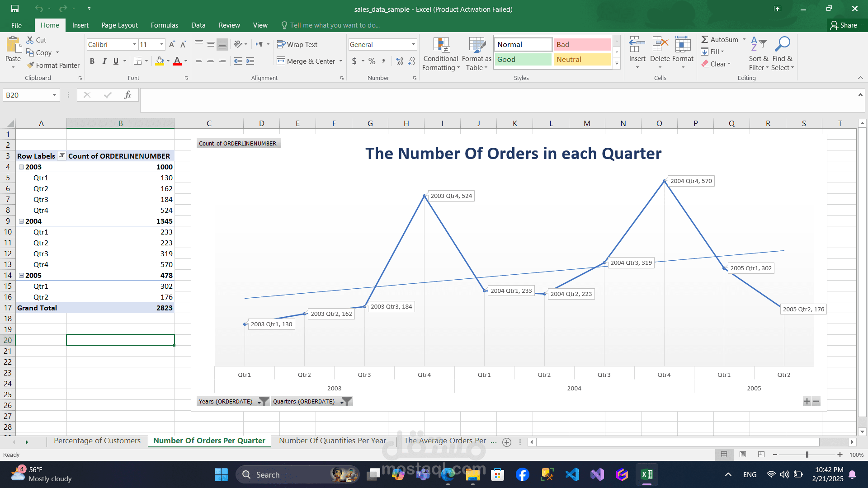Open the Borders tool
The image size is (868, 488).
coord(138,61)
